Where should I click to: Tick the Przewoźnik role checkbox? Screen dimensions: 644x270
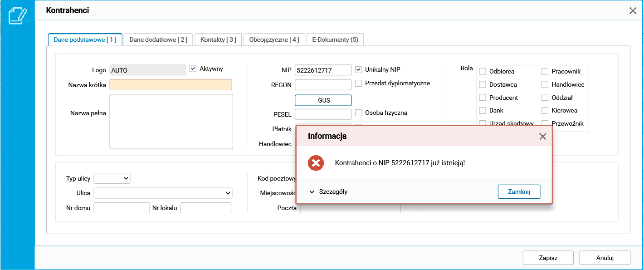click(x=545, y=123)
